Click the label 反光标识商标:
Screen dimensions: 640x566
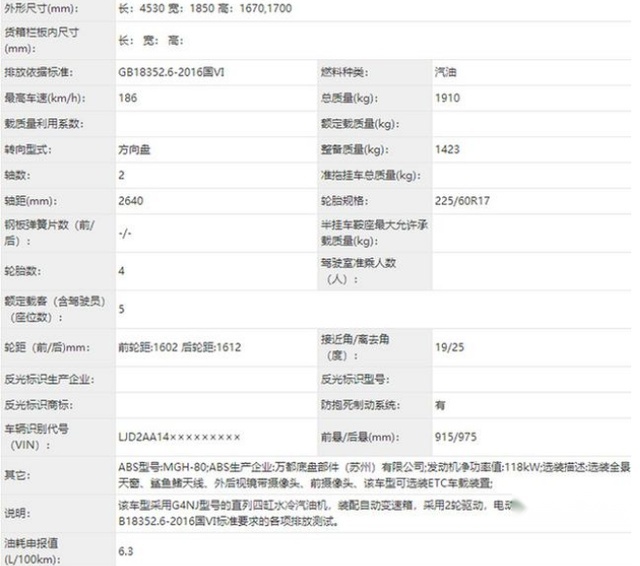[39, 405]
